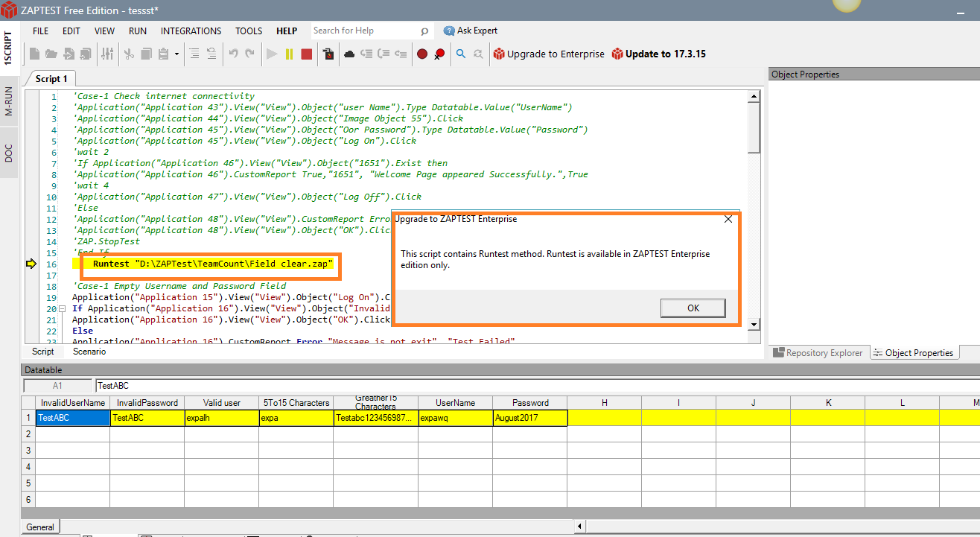Open the HELP menu
Image resolution: width=980 pixels, height=537 pixels.
tap(287, 31)
